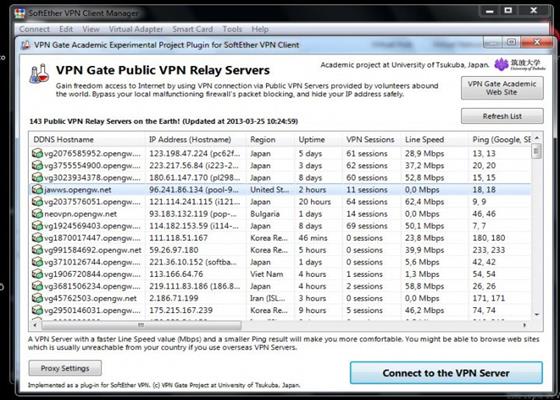Screen dimensions: 560x400
Task: Click server icon beside neovpn.opengw.net
Action: point(37,214)
